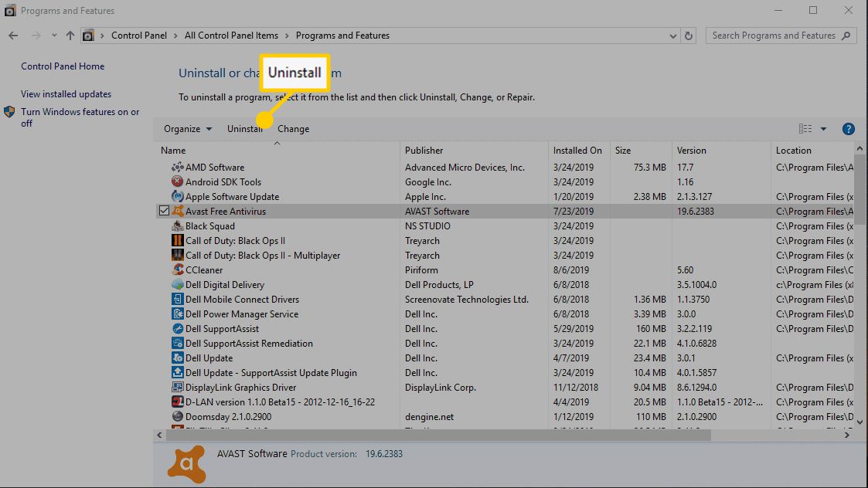Expand the address bar history dropdown

click(x=672, y=36)
